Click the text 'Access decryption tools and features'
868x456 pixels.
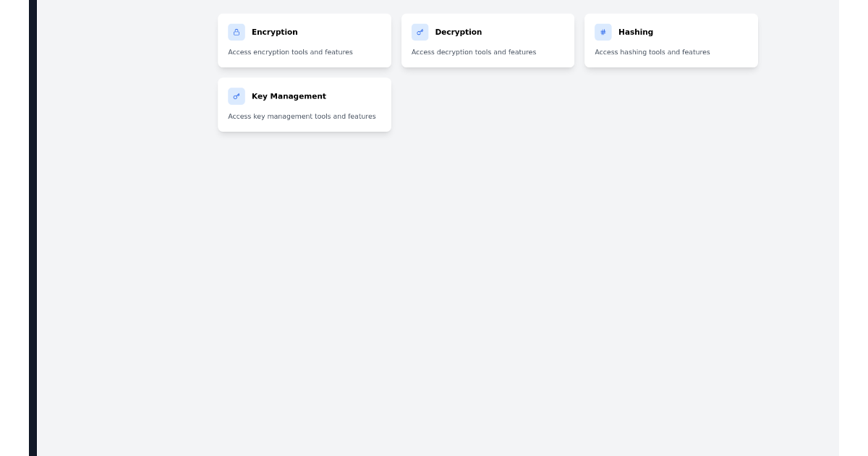[474, 52]
